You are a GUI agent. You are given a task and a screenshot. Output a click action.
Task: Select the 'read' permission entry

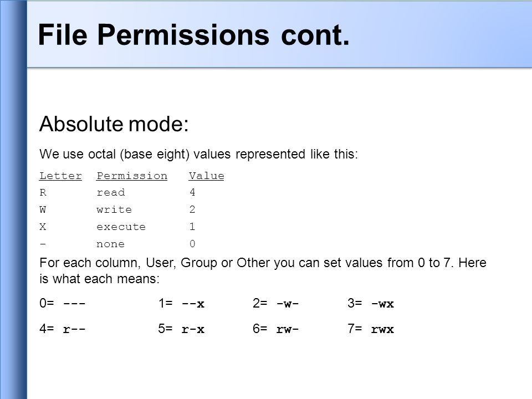[111, 193]
